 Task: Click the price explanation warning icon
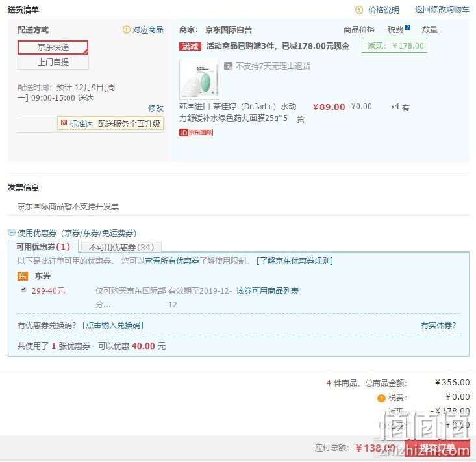click(359, 10)
